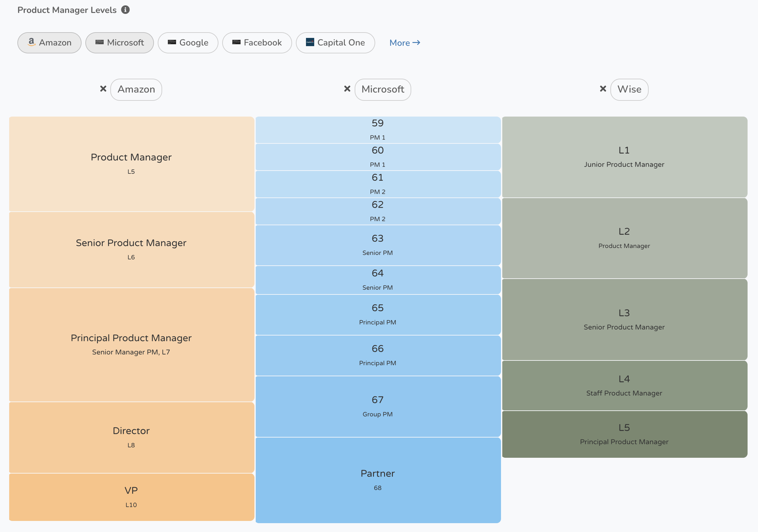The width and height of the screenshot is (758, 532).
Task: Open the Wise column selector
Action: coord(629,89)
